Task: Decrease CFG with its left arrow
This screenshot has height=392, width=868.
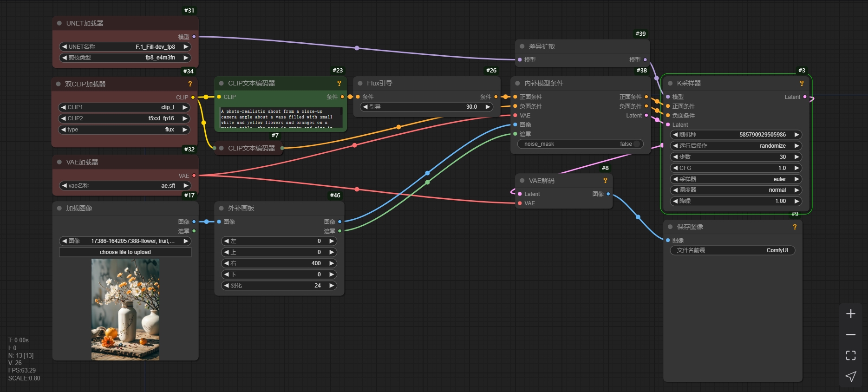Action: tap(675, 168)
